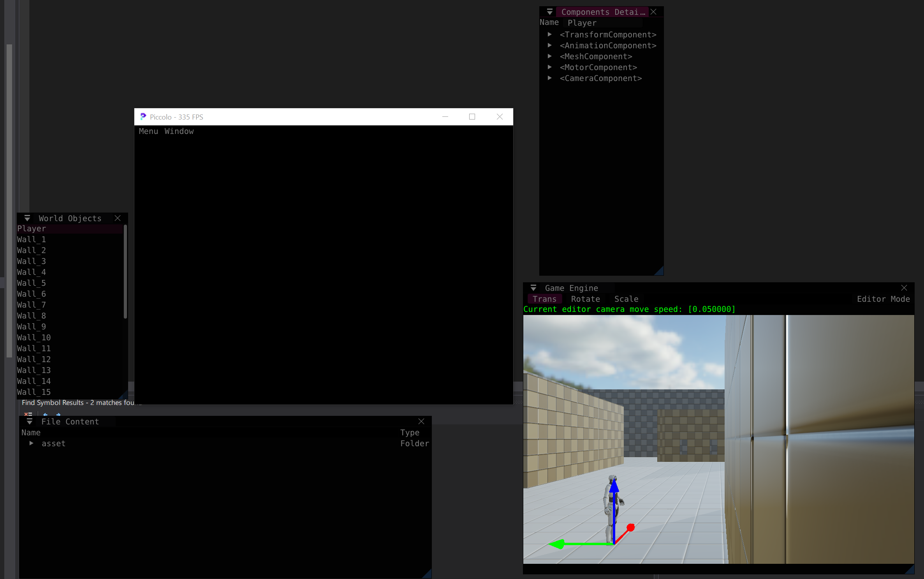Click the Piccolo logo in the title bar
Image resolution: width=924 pixels, height=579 pixels.
point(143,117)
